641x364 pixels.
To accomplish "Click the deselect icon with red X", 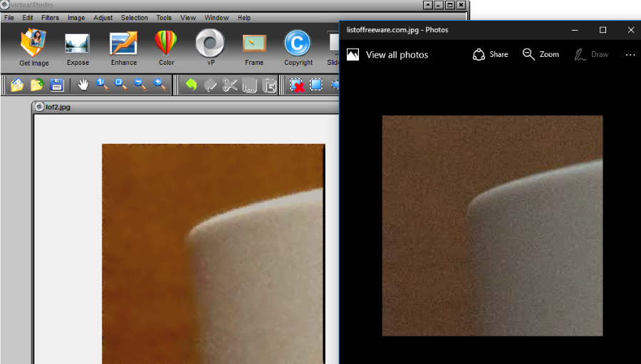I will [297, 85].
